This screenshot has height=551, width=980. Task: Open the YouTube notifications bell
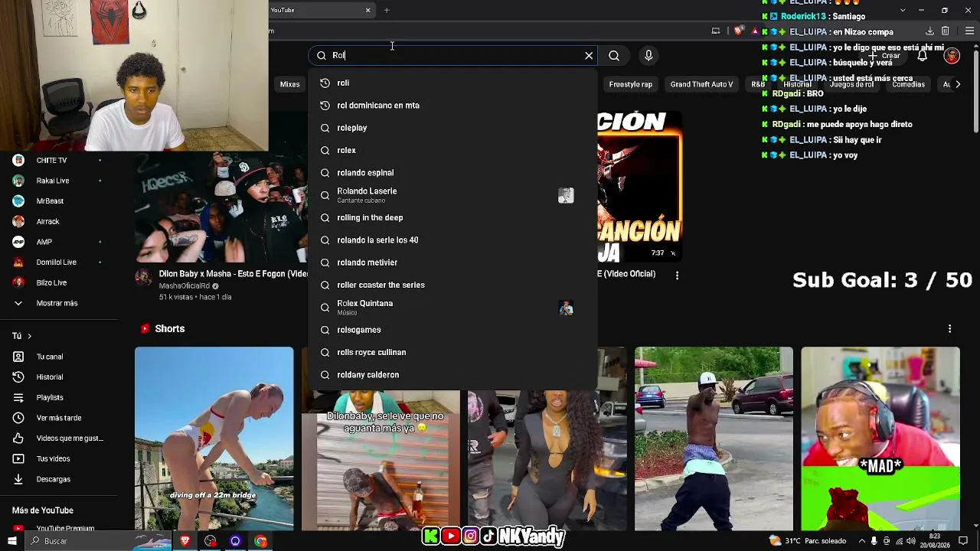tap(923, 56)
